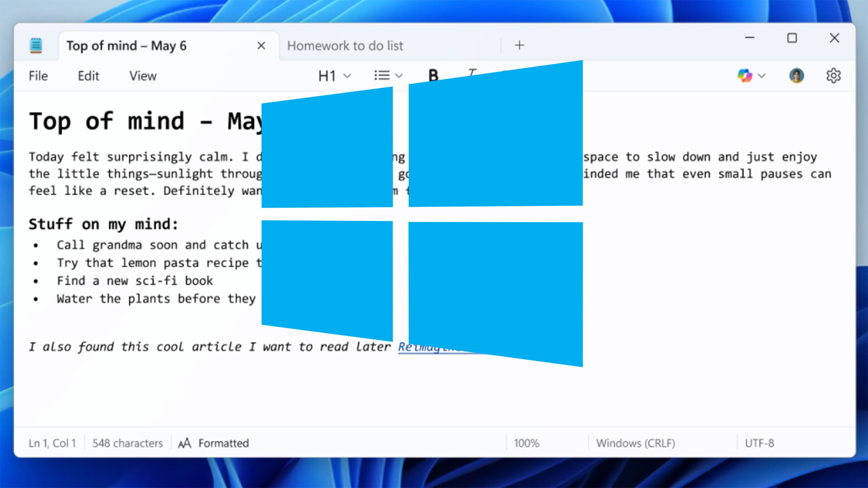Open the user account avatar

point(797,76)
